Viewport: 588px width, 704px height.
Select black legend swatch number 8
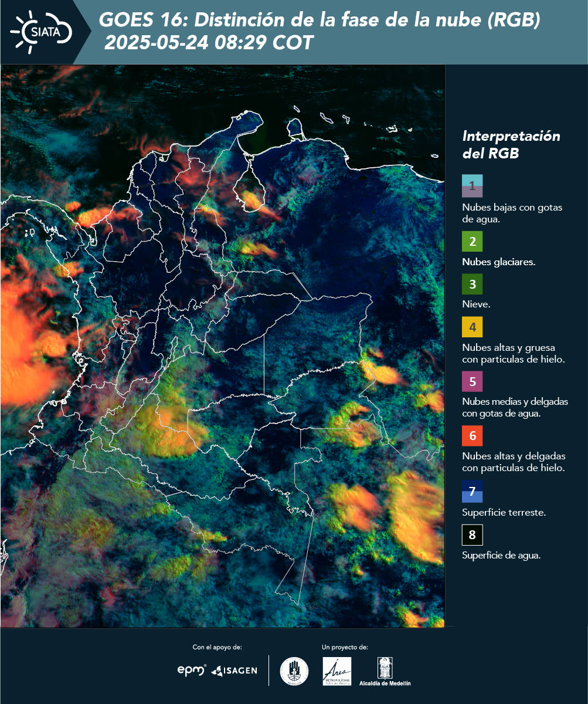(472, 534)
